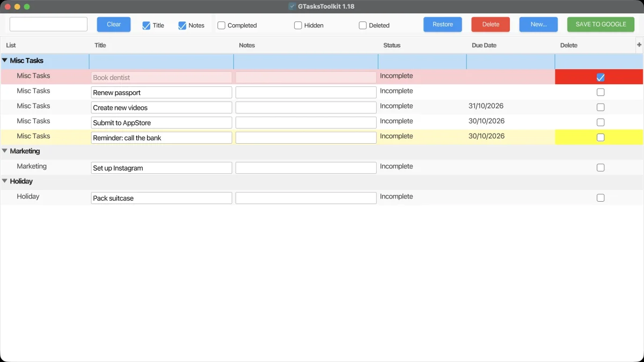Collapse the Misc Tasks group triangle

[x=5, y=61]
